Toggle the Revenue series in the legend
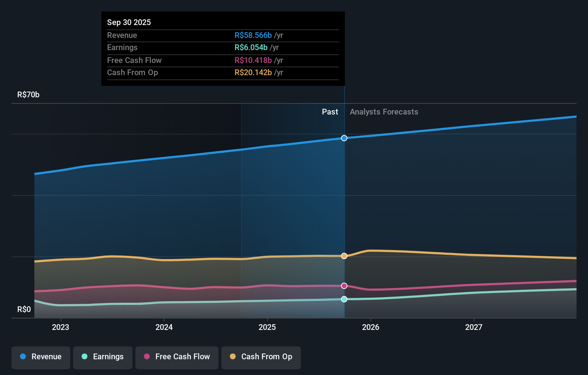This screenshot has width=588, height=375. [40, 357]
